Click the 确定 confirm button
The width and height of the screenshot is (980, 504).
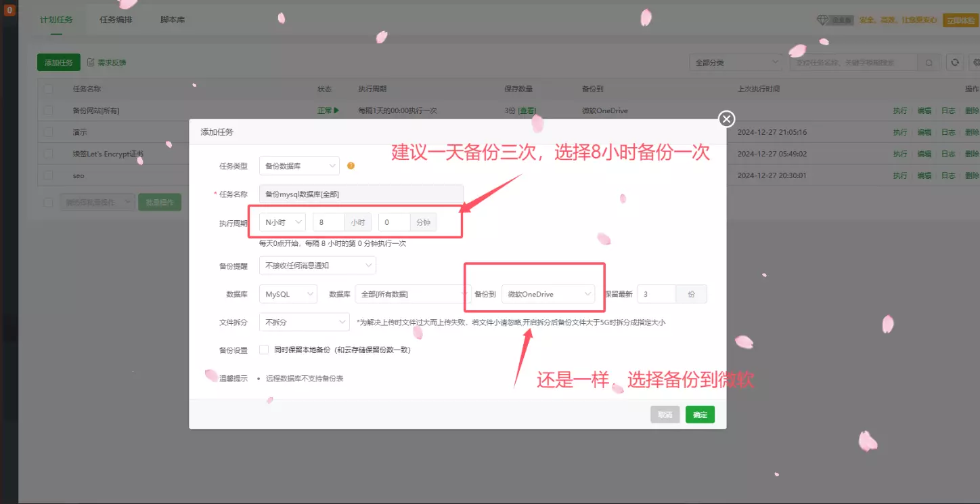click(700, 414)
